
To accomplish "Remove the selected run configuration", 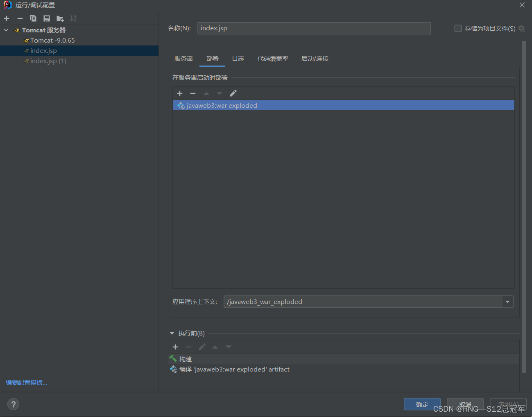I will [x=20, y=18].
